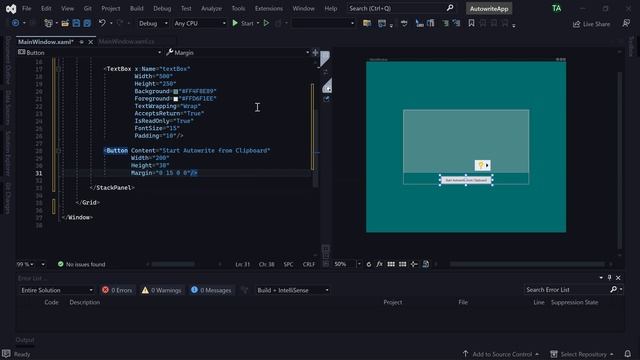Open the Entire Solution scope dropdown
This screenshot has width=640, height=360.
click(x=57, y=290)
